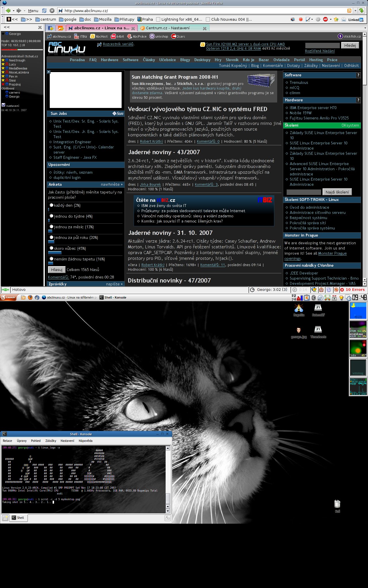Open the 'google' bookmarks folder
This screenshot has height=588, width=368.
coord(68,19)
